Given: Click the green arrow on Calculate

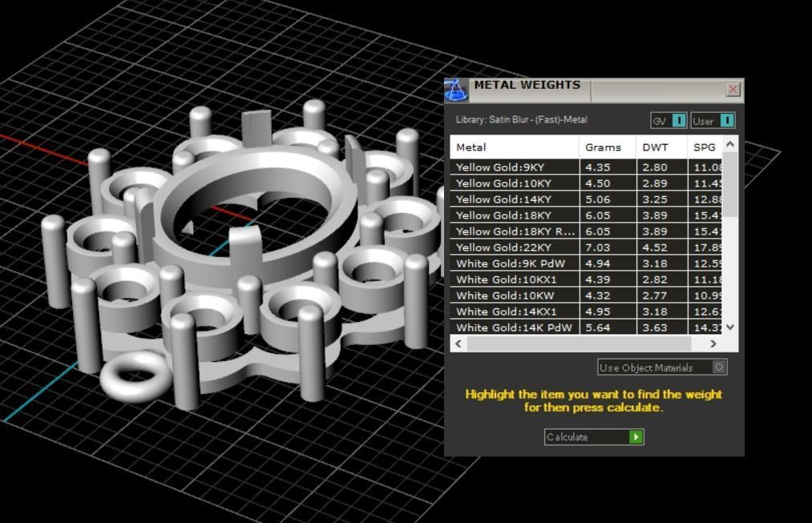Looking at the screenshot, I should (x=636, y=437).
